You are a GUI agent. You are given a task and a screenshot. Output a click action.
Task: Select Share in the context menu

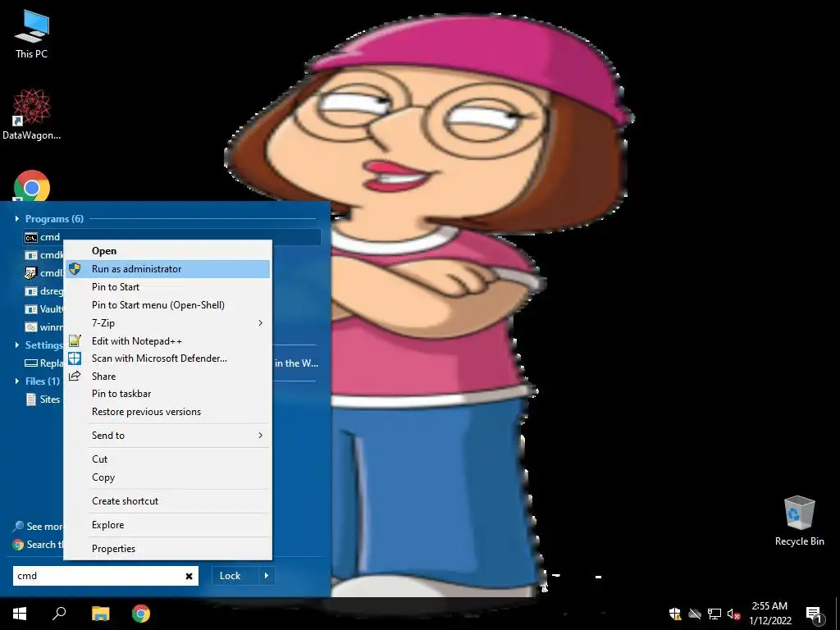167,376
